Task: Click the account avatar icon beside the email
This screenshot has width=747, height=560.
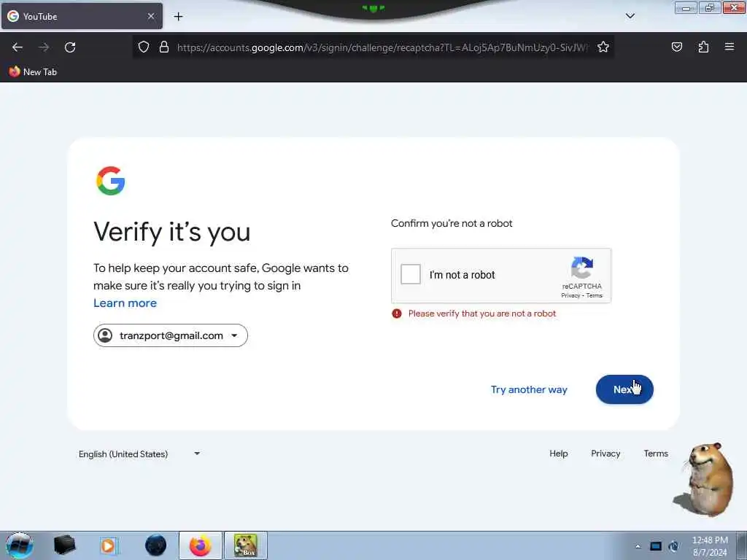Action: coord(105,335)
